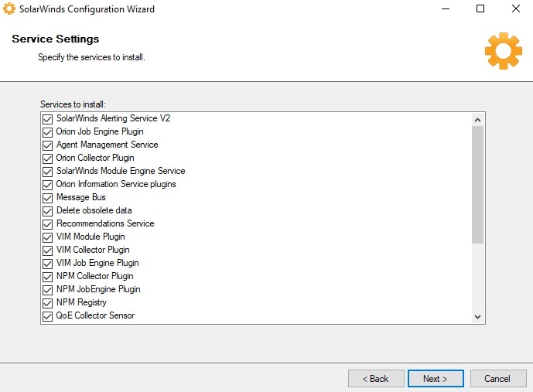Image resolution: width=533 pixels, height=392 pixels.
Task: Uncheck the QoE Collector Sensor
Action: 47,316
